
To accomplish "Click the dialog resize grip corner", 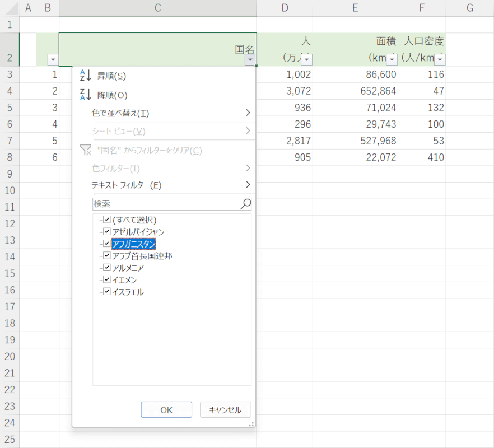I will click(252, 424).
